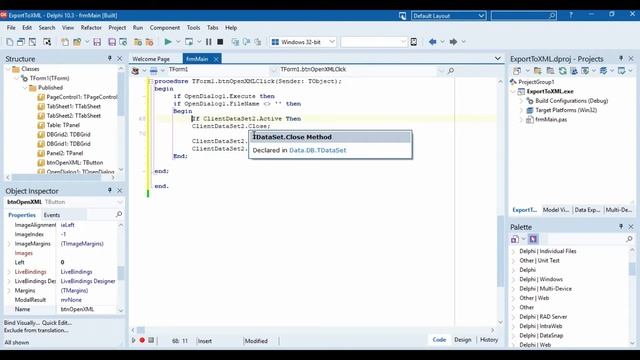Open the TForm1 class dropdown in editor

point(273,70)
